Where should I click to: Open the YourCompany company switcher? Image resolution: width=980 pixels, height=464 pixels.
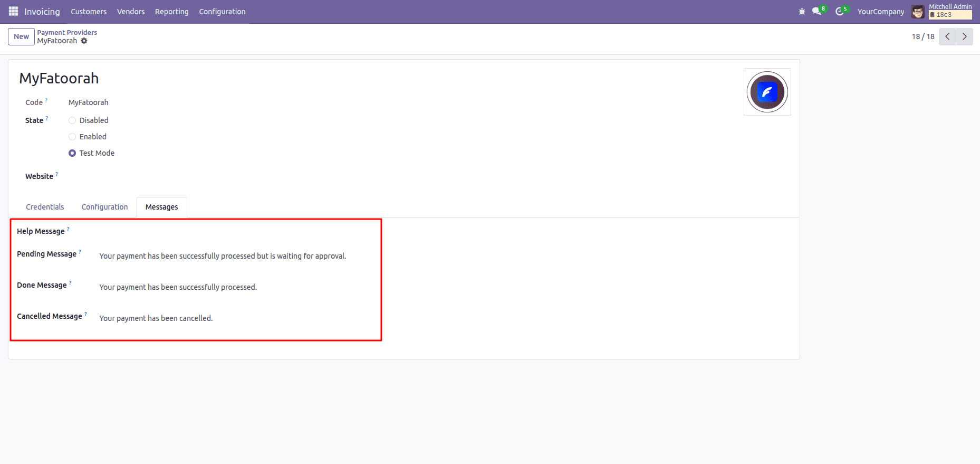point(881,12)
